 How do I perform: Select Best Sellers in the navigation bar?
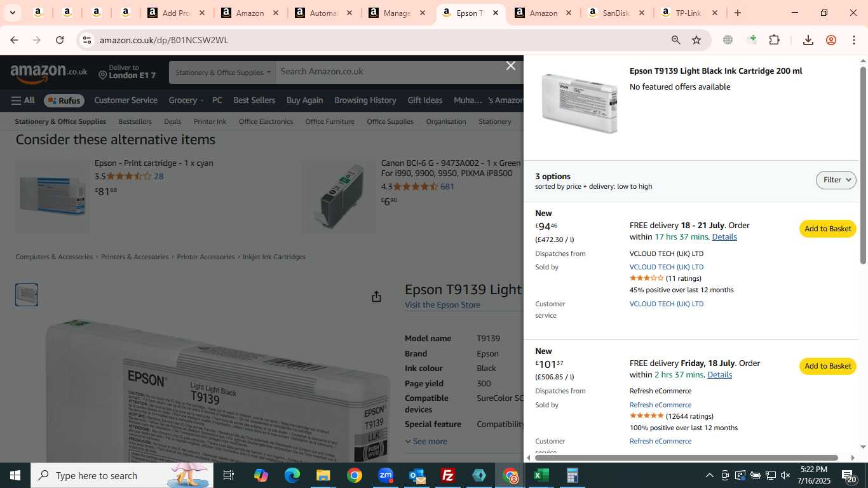pos(254,100)
